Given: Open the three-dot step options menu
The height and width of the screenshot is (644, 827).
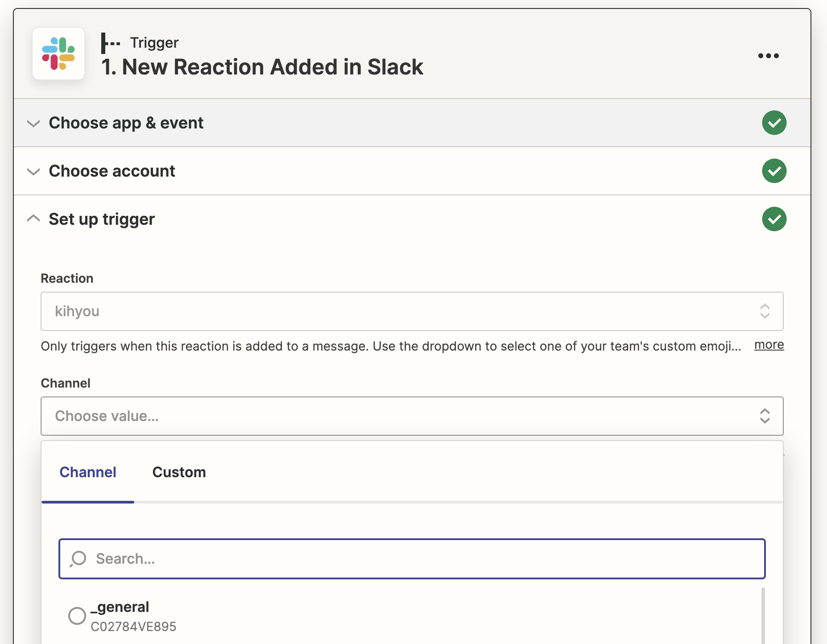Looking at the screenshot, I should click(x=768, y=56).
